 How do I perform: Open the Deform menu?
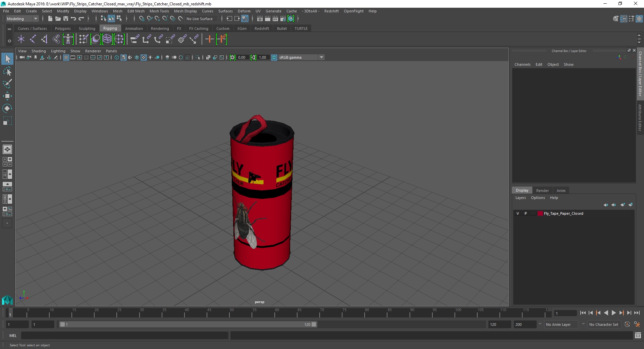point(244,11)
